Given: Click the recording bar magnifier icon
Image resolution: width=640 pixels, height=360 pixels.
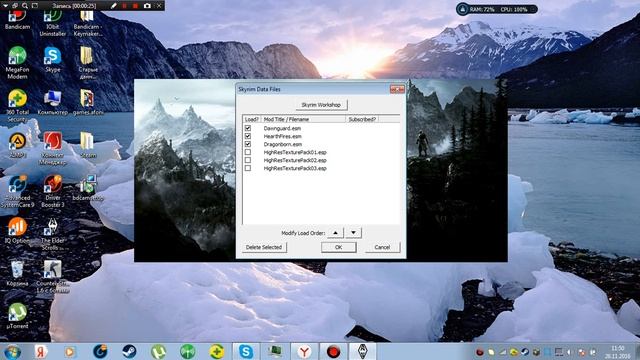Looking at the screenshot, I should coord(25,6).
